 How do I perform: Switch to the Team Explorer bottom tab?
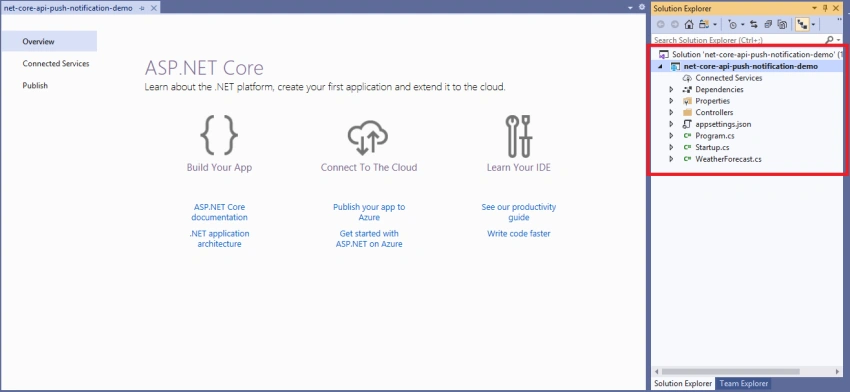743,383
